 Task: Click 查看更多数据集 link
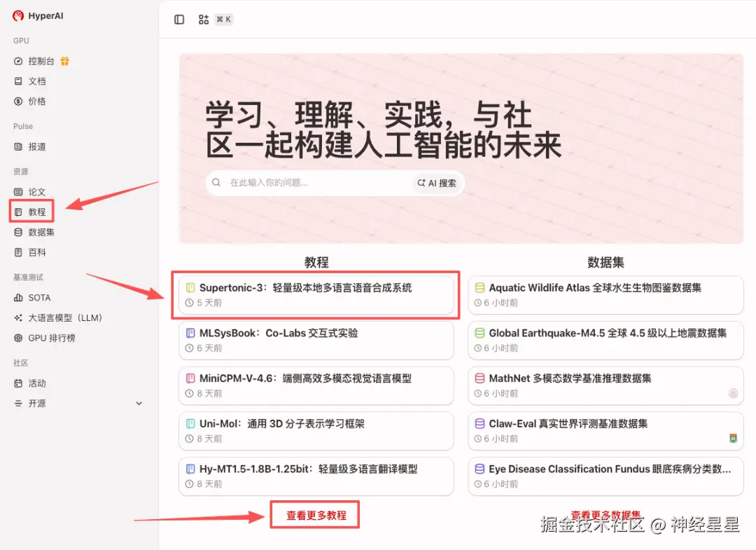click(605, 515)
